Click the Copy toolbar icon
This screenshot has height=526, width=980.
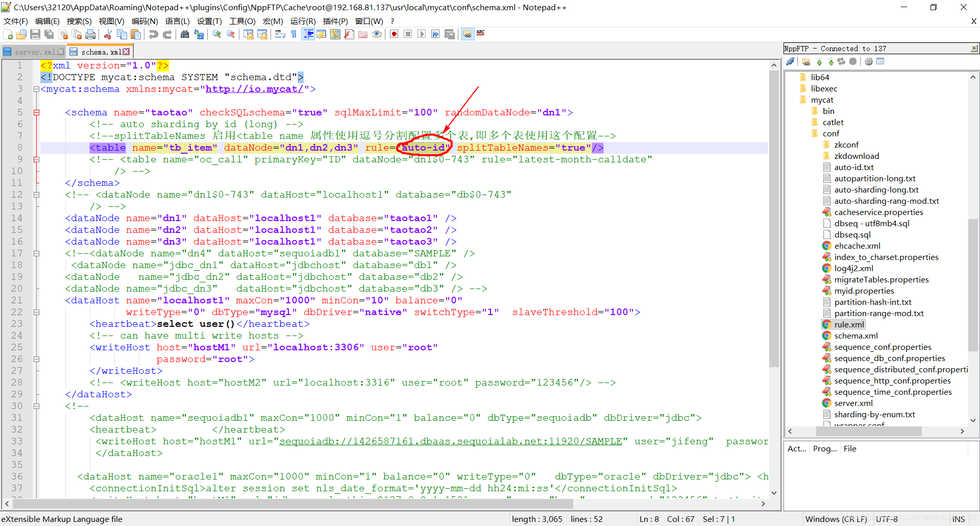[x=122, y=34]
